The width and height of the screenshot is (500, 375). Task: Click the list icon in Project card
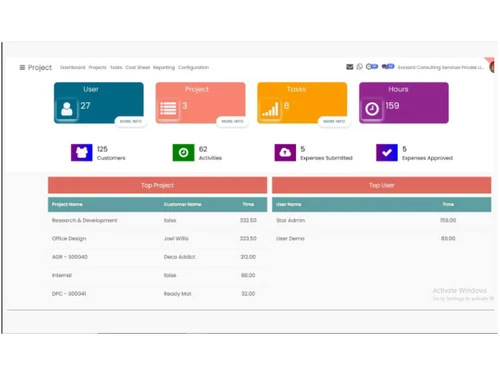pos(168,109)
